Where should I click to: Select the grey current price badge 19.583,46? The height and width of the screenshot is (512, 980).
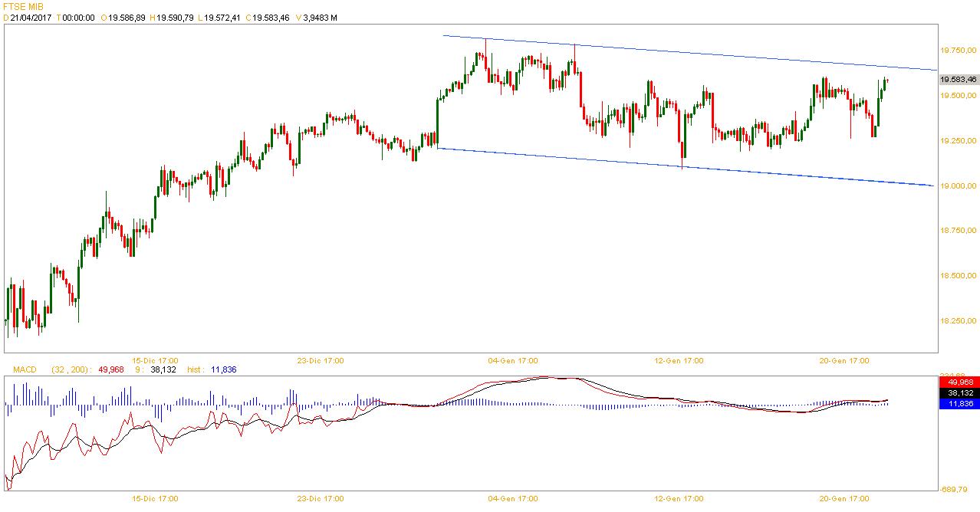959,79
